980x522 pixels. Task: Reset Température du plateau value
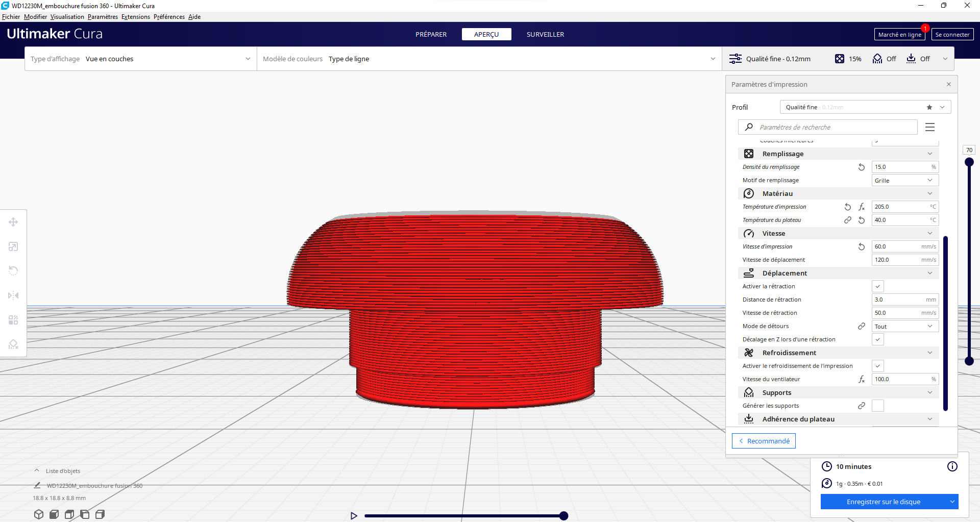862,220
